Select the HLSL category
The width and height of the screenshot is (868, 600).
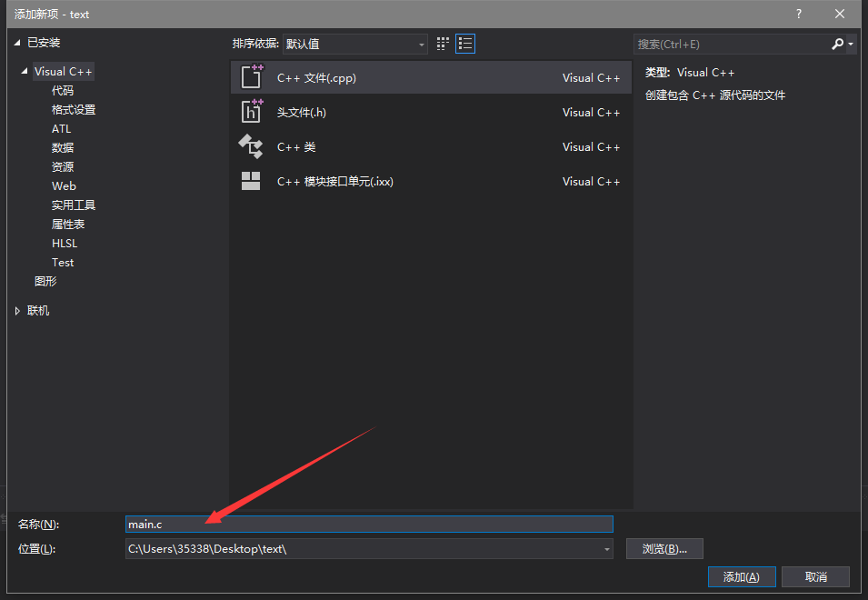[65, 243]
